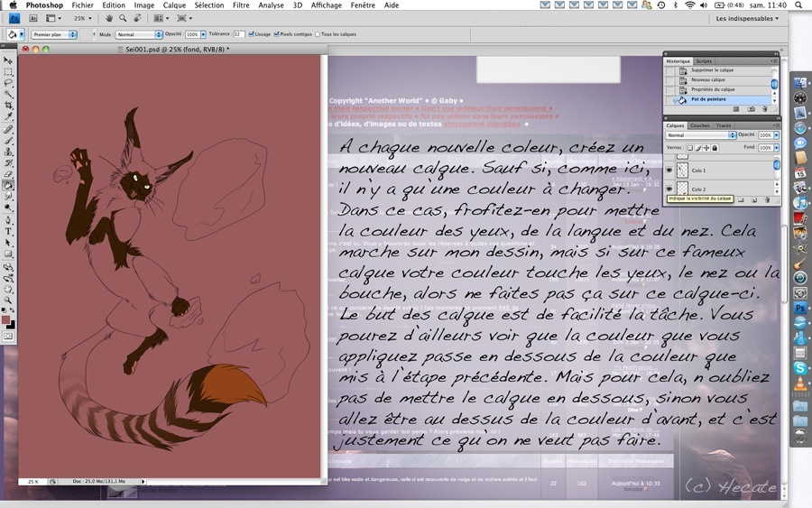This screenshot has height=508, width=812.
Task: Select the Eyedropper tool
Action: point(8,116)
